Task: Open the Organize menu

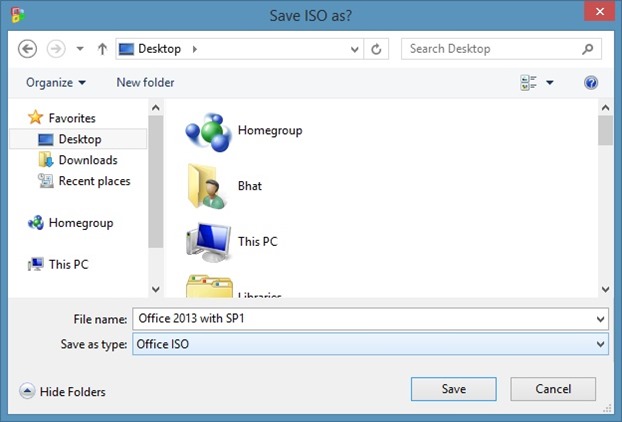Action: point(56,82)
